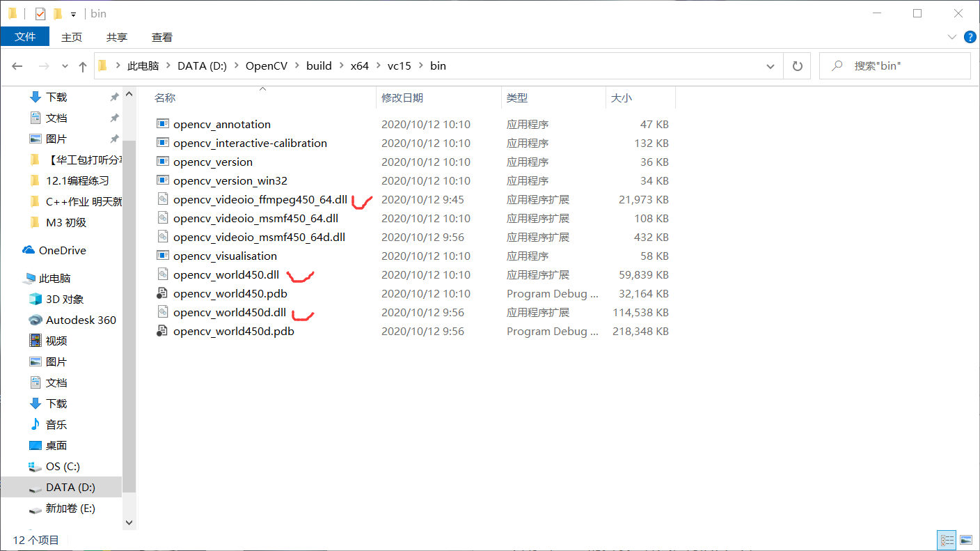Click the Autodesk 360 icon in sidebar
The image size is (980, 551).
click(35, 320)
